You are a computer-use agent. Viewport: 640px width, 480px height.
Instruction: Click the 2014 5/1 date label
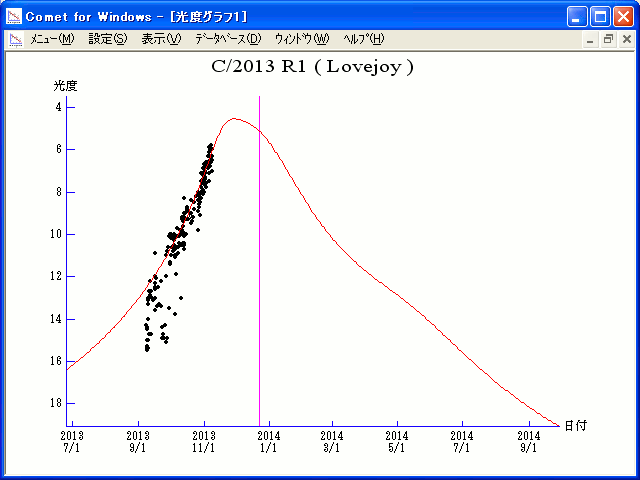397,442
